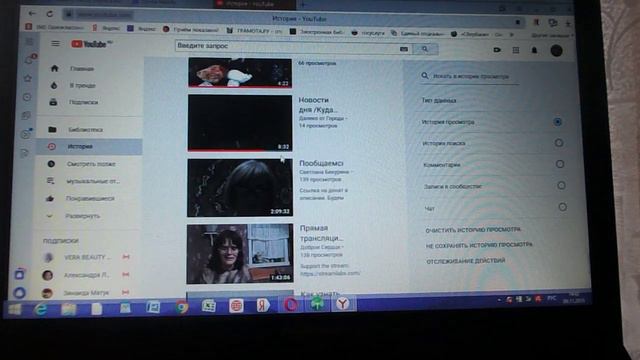Viewport: 640px width, 360px height.
Task: Open YouTube apps grid icon
Action: 516,50
